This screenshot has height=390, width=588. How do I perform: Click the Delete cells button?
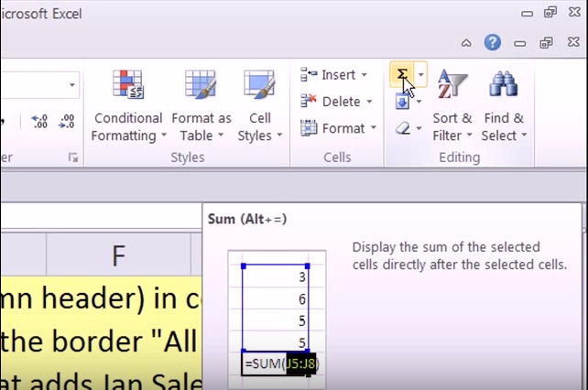[330, 102]
